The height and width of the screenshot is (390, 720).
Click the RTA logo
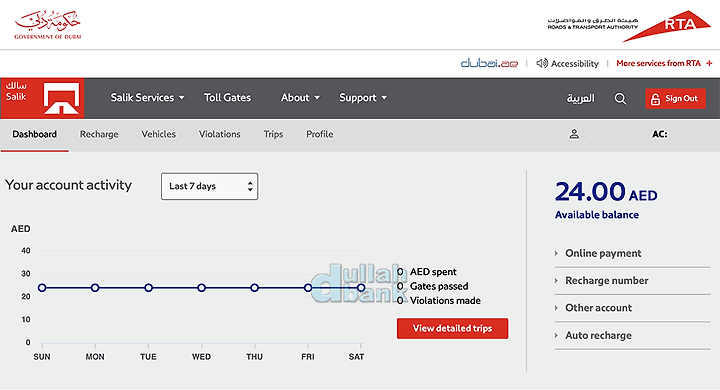click(629, 26)
